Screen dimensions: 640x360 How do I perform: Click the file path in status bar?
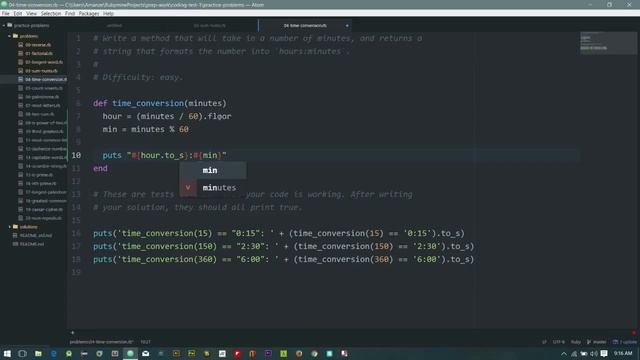tap(101, 342)
